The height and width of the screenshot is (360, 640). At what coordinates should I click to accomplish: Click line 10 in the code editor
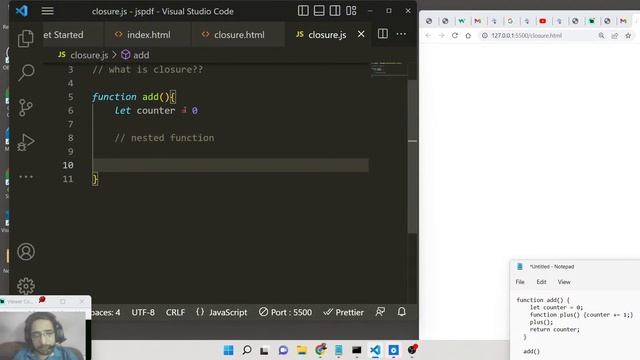point(231,165)
